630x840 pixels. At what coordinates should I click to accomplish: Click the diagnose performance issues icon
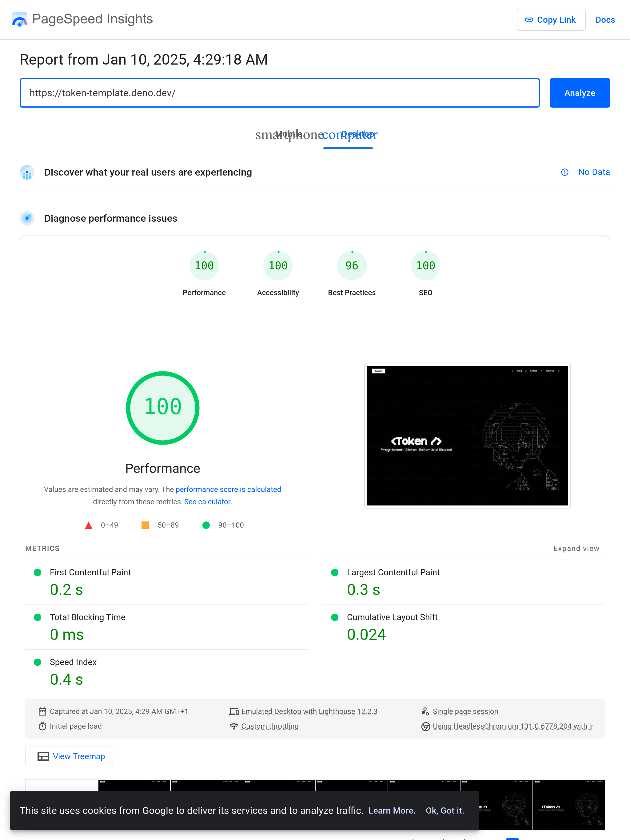(27, 218)
